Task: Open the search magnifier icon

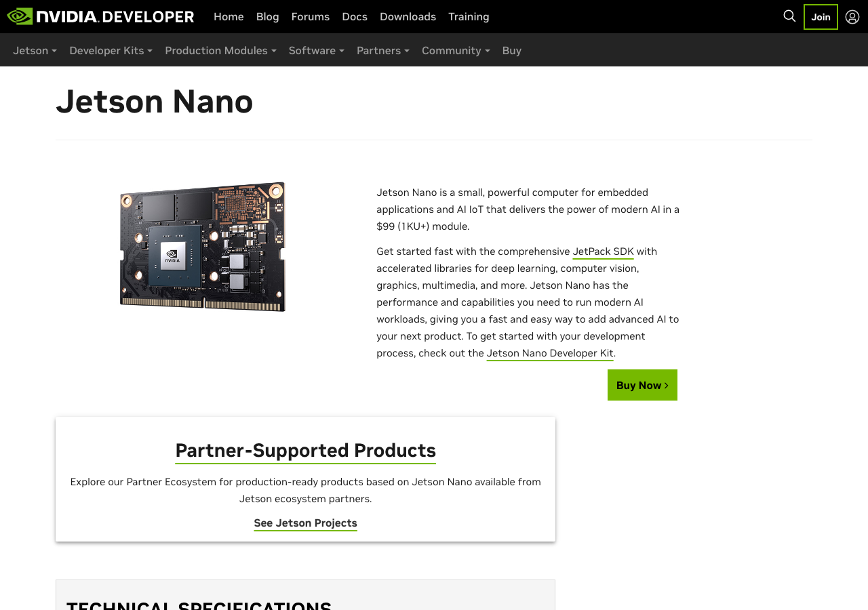Action: [x=789, y=16]
